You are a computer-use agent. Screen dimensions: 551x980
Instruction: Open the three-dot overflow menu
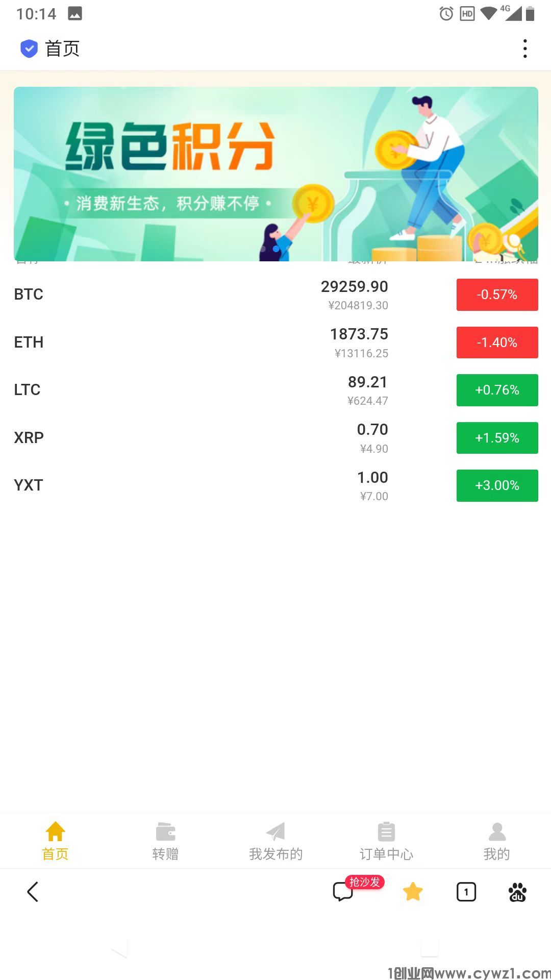pyautogui.click(x=525, y=48)
